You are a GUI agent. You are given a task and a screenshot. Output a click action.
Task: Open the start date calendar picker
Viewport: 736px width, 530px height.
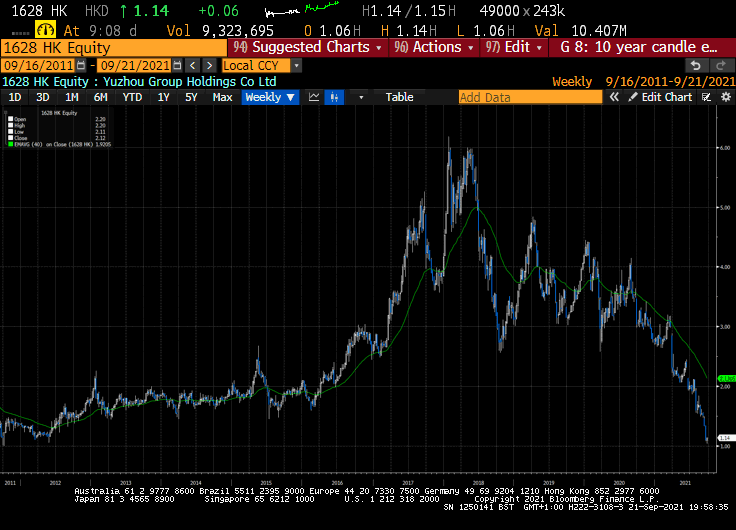(81, 66)
